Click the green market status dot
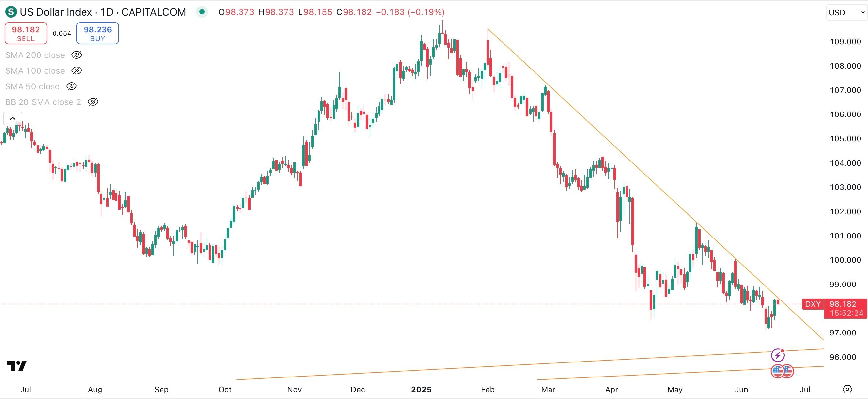The height and width of the screenshot is (400, 868). [x=202, y=12]
